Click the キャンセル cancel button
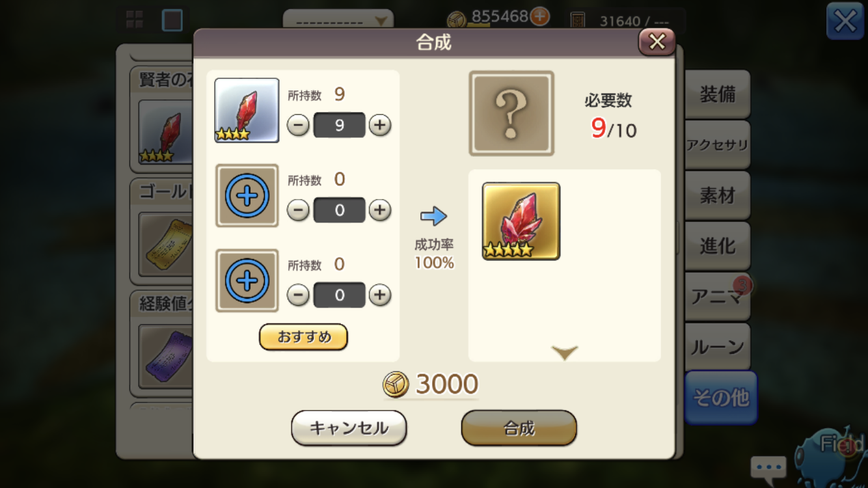Image resolution: width=868 pixels, height=488 pixels. coord(349,428)
